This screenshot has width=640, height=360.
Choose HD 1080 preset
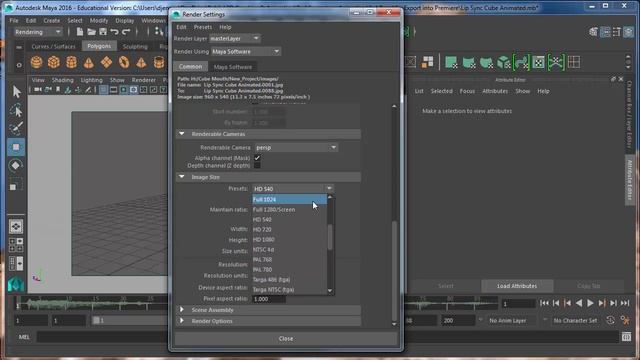[289, 239]
